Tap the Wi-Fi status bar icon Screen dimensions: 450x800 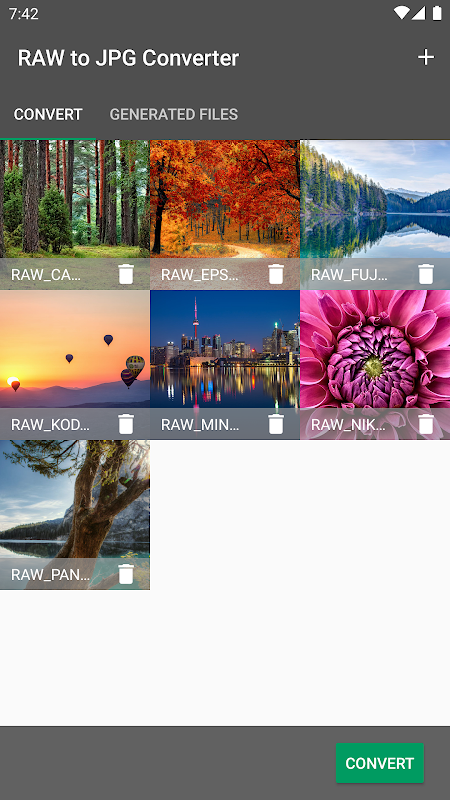tap(402, 13)
